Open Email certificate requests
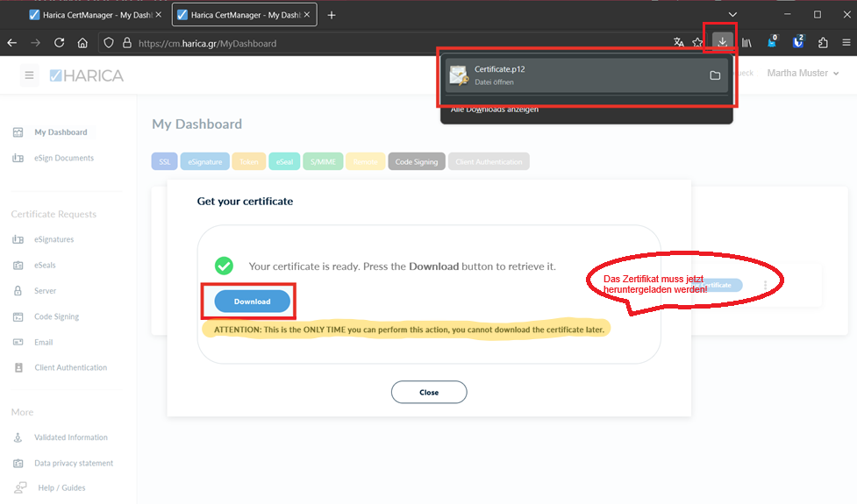This screenshot has width=857, height=504. click(43, 343)
